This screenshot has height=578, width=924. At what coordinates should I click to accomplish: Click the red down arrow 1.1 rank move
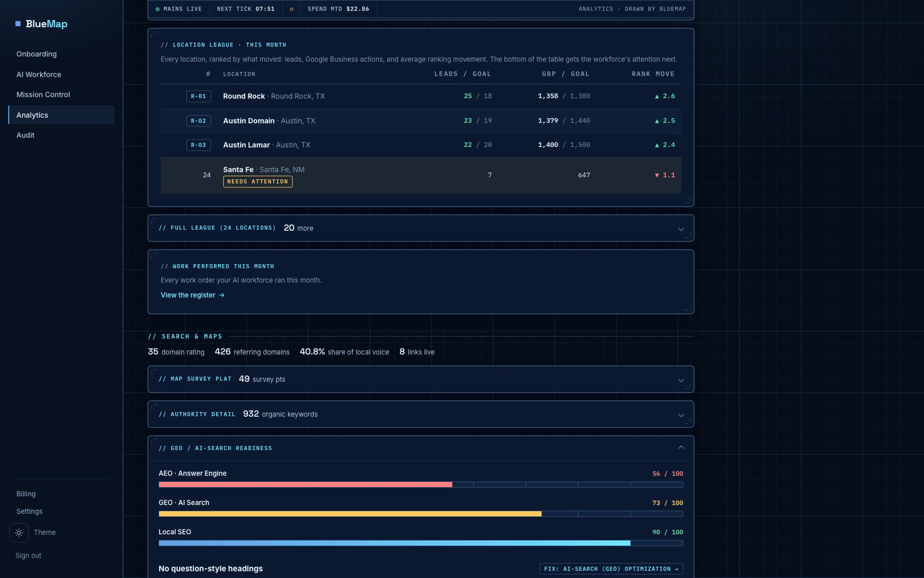coord(665,175)
